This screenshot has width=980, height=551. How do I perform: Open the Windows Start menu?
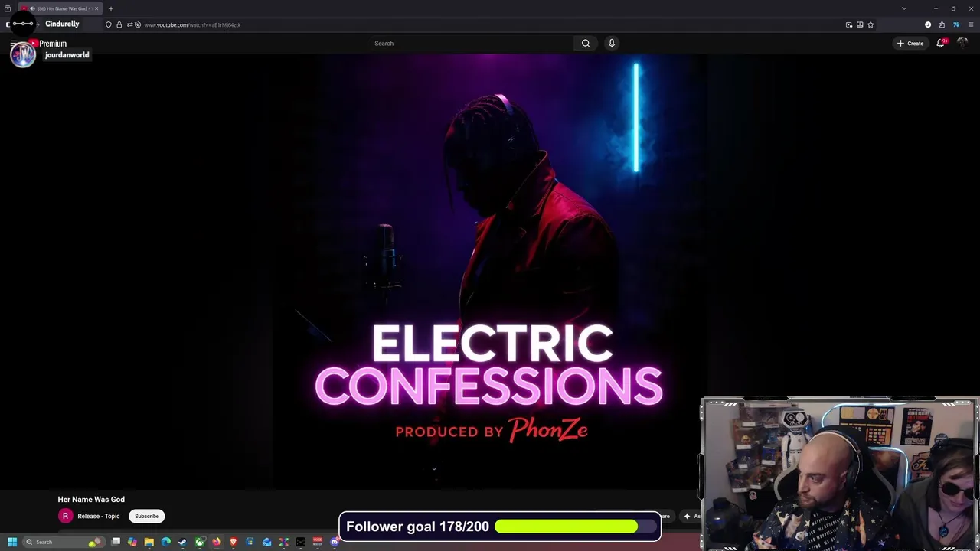(12, 542)
